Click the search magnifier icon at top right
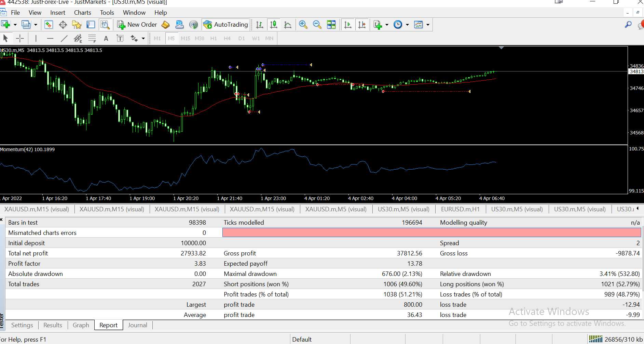 click(628, 25)
